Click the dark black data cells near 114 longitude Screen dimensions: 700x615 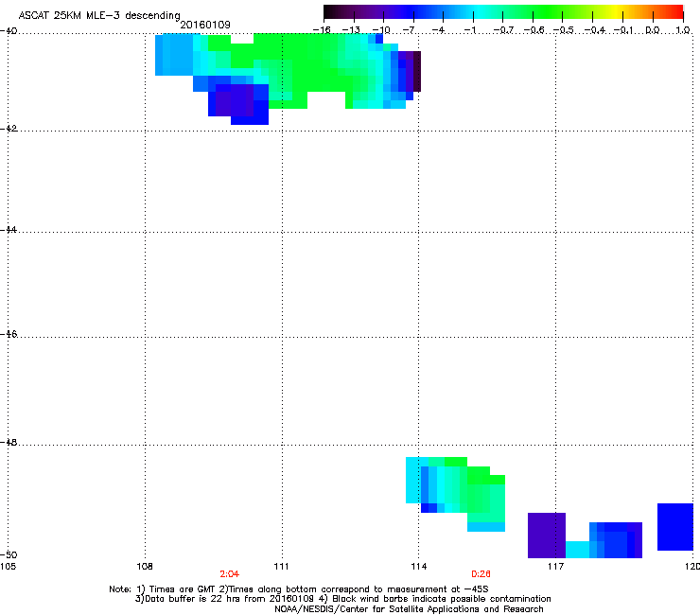417,72
